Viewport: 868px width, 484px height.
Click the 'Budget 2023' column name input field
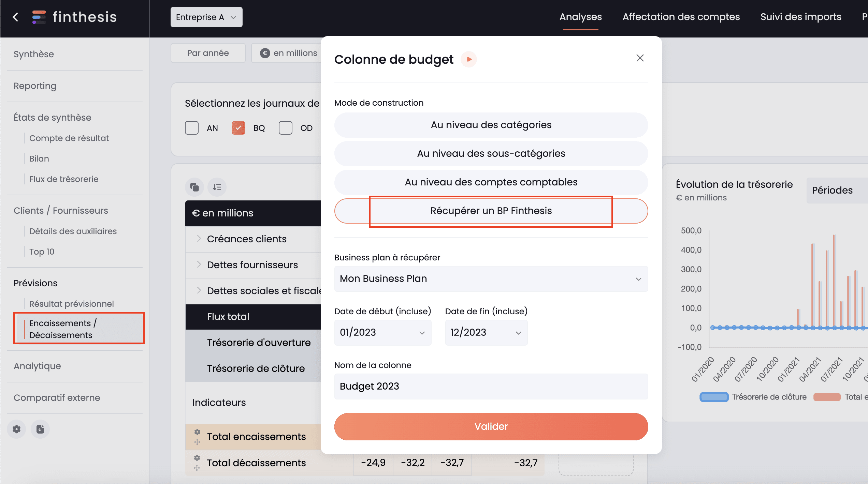(x=491, y=387)
